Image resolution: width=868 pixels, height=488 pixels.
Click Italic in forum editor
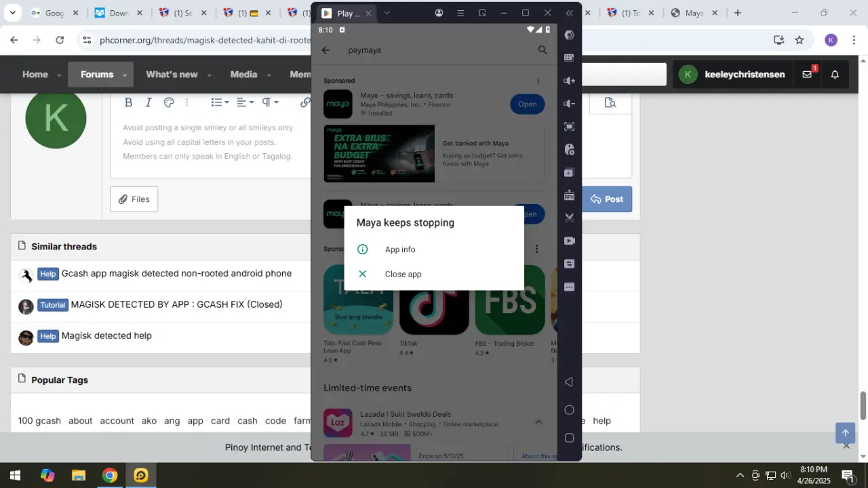(x=148, y=102)
